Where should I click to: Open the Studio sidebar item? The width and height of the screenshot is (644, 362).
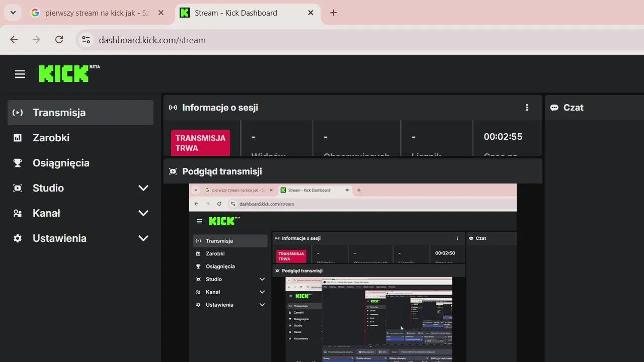pos(80,188)
